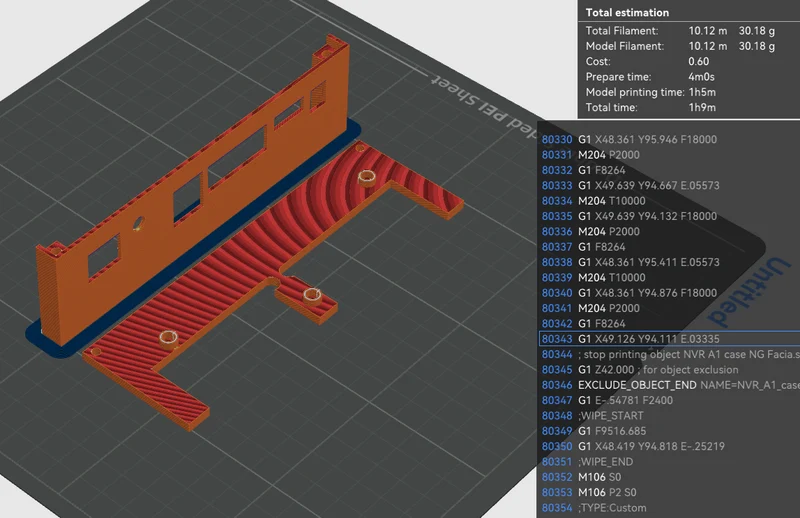Select line 80347 G1 E-.54781 F2400
Image resolution: width=800 pixels, height=518 pixels.
(x=669, y=400)
